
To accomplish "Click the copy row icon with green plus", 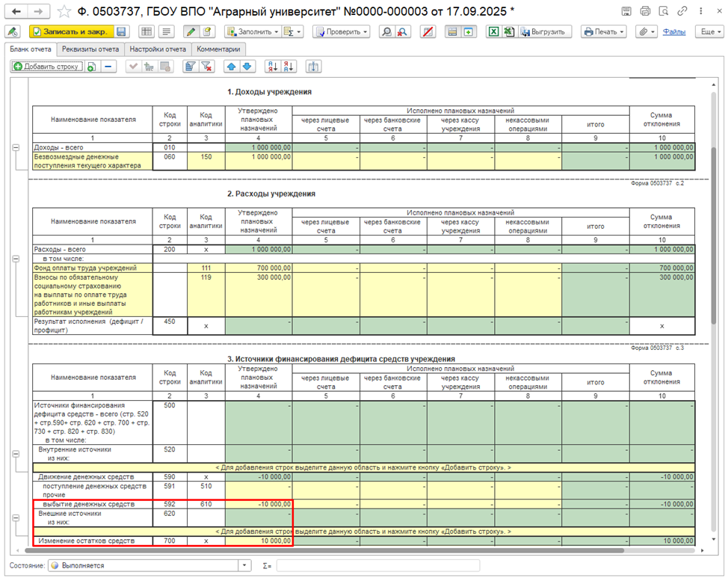I will point(92,67).
